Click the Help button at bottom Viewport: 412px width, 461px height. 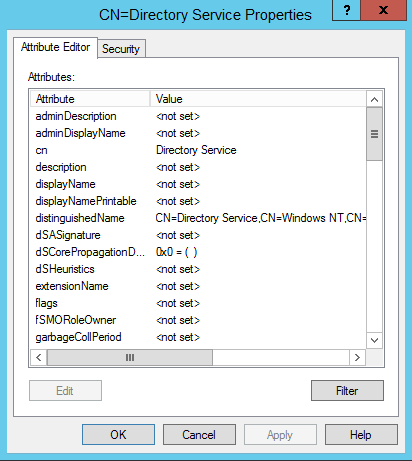tap(361, 434)
